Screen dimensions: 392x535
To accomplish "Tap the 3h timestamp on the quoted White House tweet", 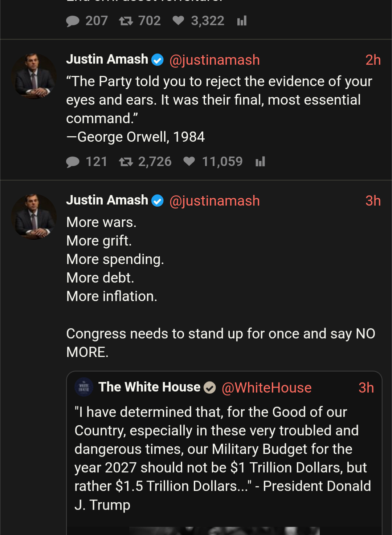I will click(366, 388).
